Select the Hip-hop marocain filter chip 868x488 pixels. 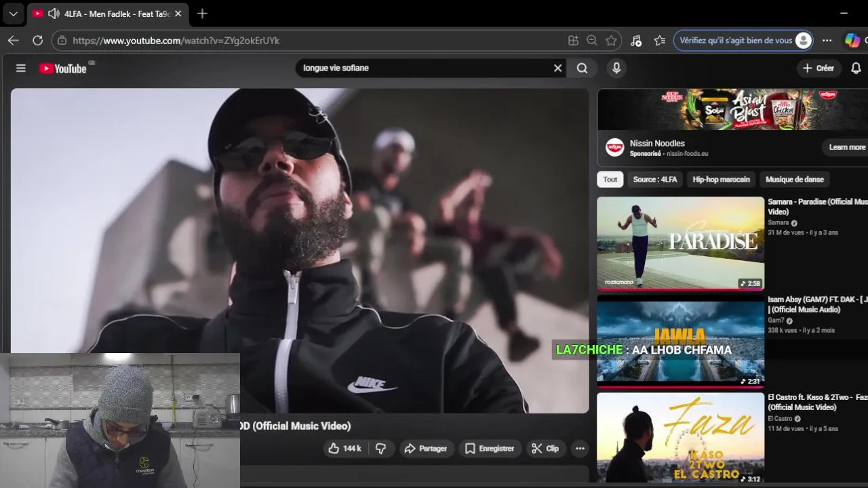(x=722, y=180)
